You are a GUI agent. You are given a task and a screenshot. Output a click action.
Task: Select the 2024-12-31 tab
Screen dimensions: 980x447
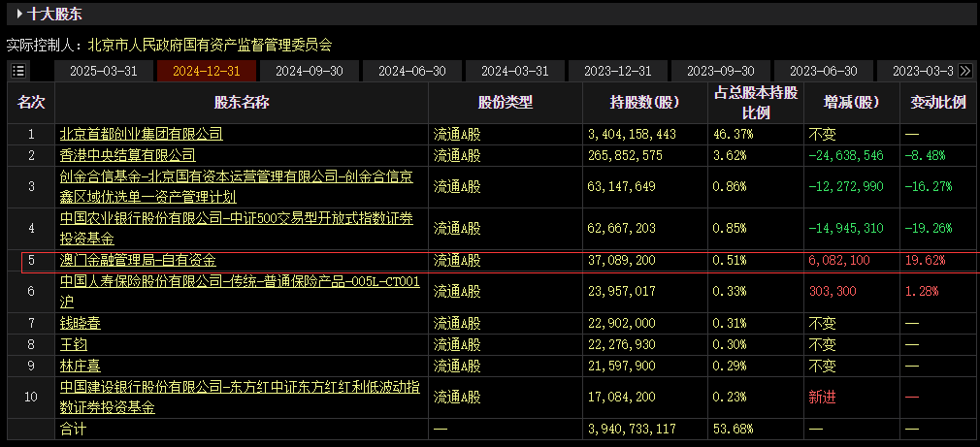tap(207, 71)
